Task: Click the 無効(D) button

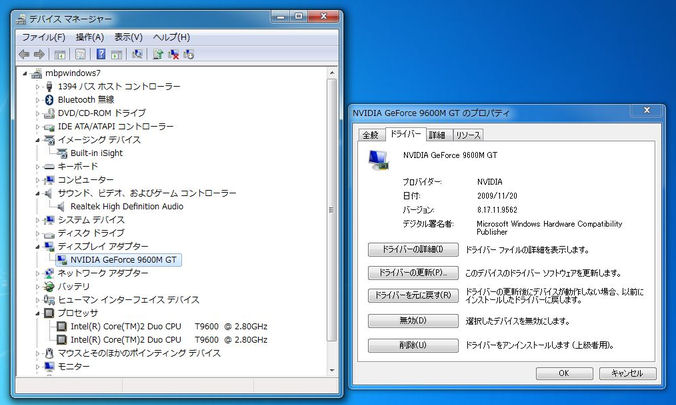Action: 413,321
